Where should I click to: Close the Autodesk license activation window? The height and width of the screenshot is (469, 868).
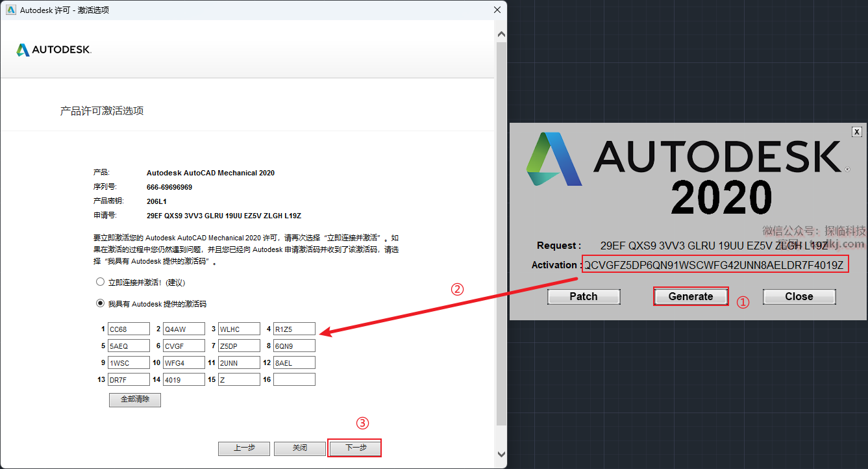click(497, 10)
